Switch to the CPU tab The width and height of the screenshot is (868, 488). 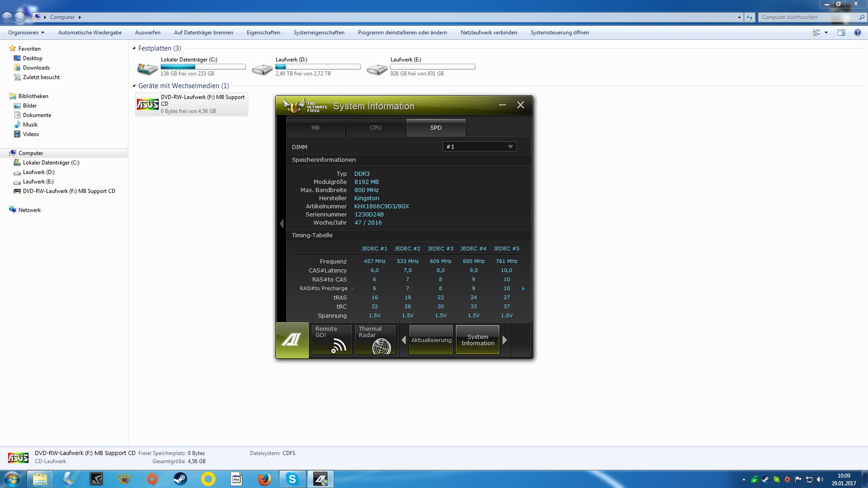click(375, 128)
